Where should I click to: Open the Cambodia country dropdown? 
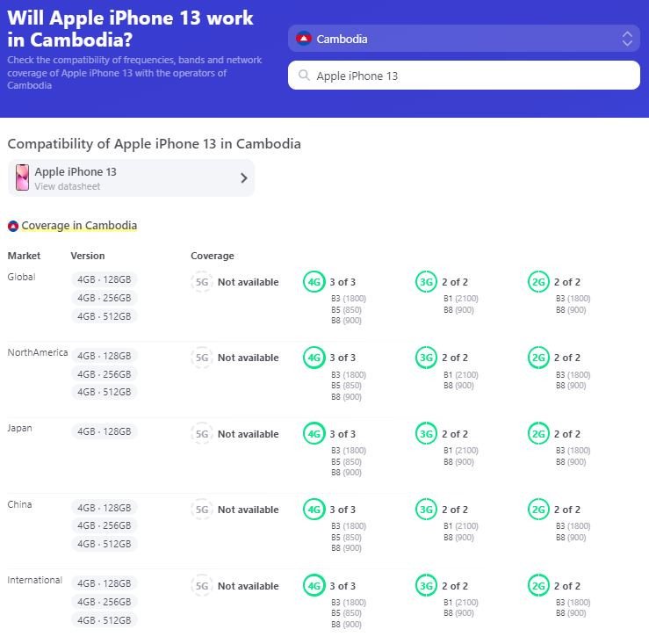coord(464,39)
